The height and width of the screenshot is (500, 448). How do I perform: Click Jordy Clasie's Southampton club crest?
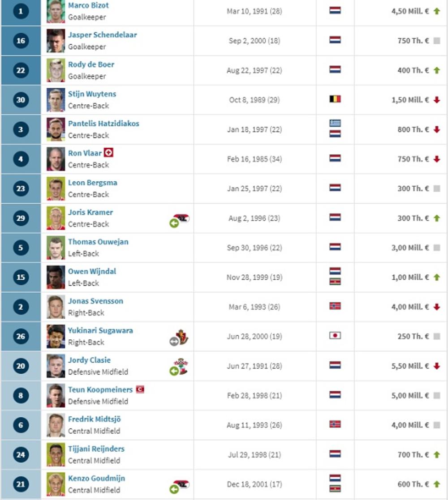point(181,364)
